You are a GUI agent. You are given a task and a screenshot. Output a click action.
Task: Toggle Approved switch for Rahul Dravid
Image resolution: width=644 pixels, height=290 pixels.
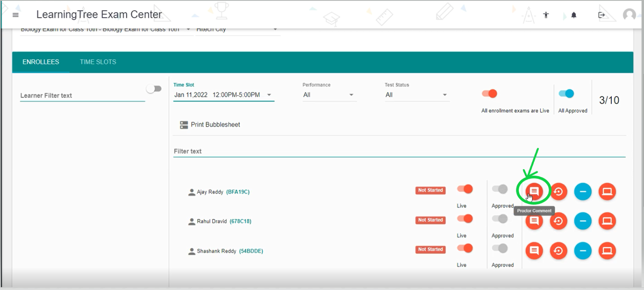[x=500, y=219]
